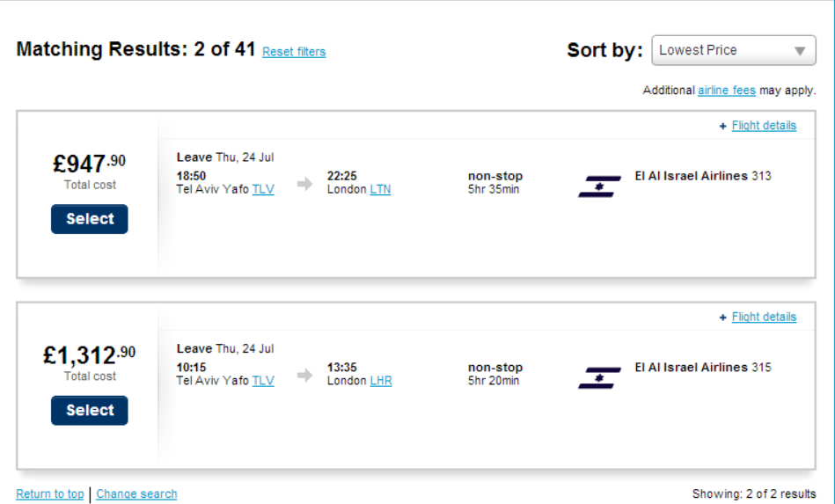Open the airline fees link

coord(726,91)
